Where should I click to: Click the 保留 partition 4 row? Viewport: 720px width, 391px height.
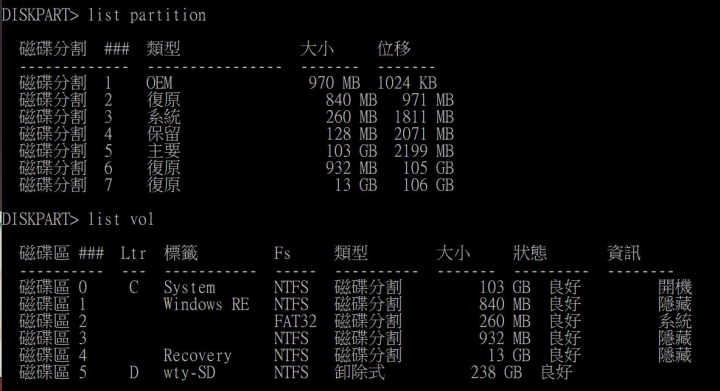coord(236,134)
